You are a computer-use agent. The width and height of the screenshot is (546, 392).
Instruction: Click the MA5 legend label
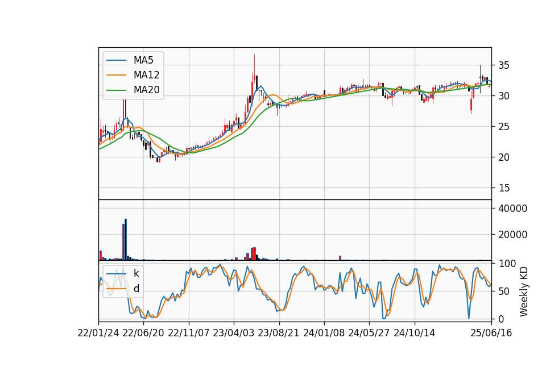pos(143,60)
